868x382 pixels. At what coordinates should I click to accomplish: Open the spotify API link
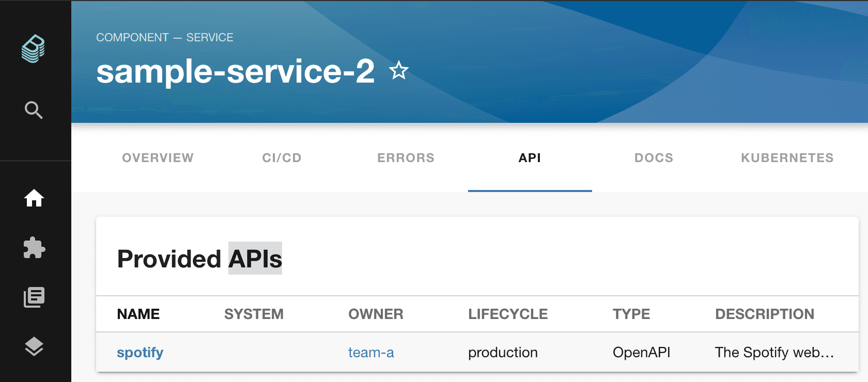140,353
